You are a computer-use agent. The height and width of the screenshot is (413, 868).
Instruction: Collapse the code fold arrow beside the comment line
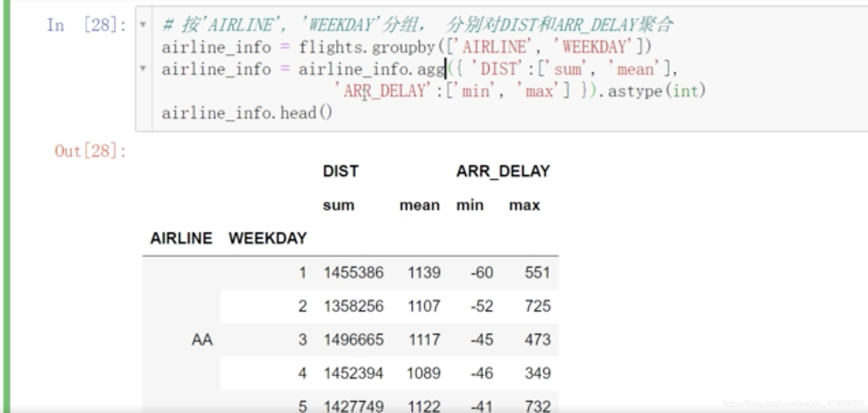coord(143,24)
